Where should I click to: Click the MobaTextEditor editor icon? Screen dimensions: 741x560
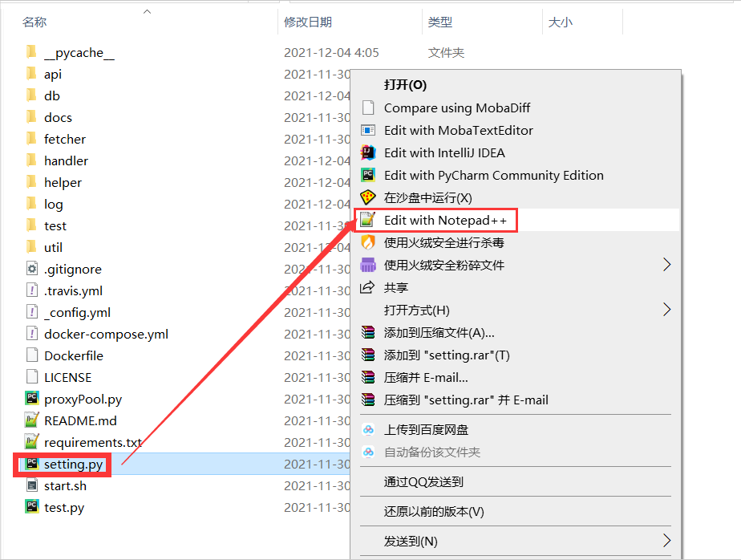pos(369,130)
